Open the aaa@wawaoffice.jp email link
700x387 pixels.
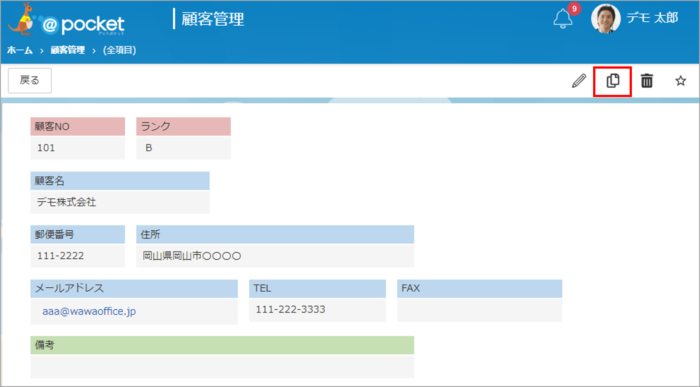coord(89,311)
